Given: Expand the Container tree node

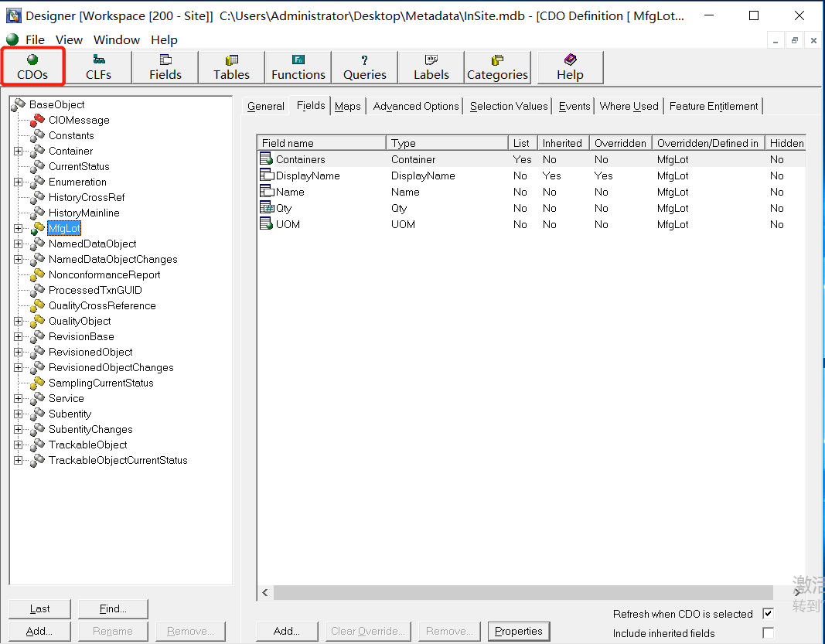Looking at the screenshot, I should coord(19,152).
